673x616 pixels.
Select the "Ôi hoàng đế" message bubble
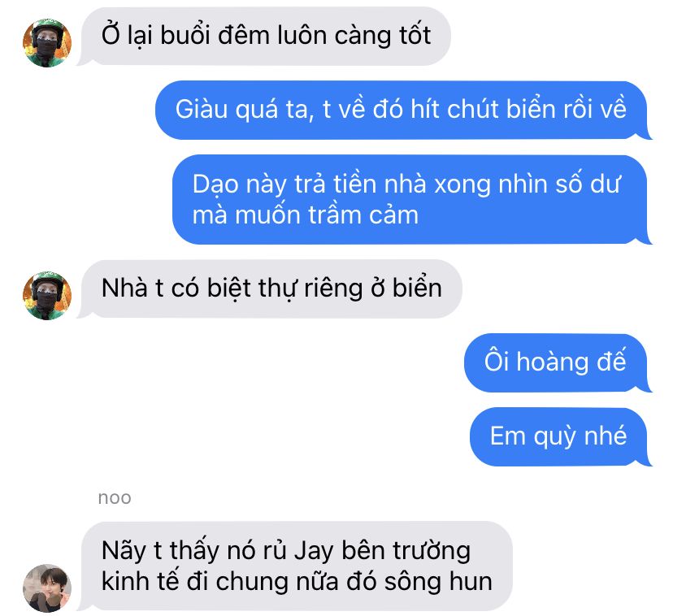click(x=557, y=362)
